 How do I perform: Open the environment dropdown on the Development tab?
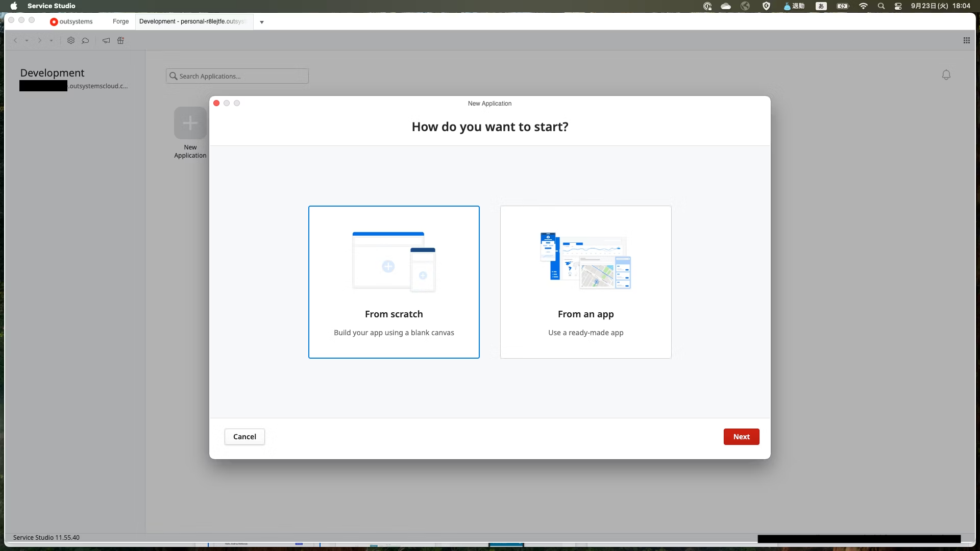(x=262, y=22)
